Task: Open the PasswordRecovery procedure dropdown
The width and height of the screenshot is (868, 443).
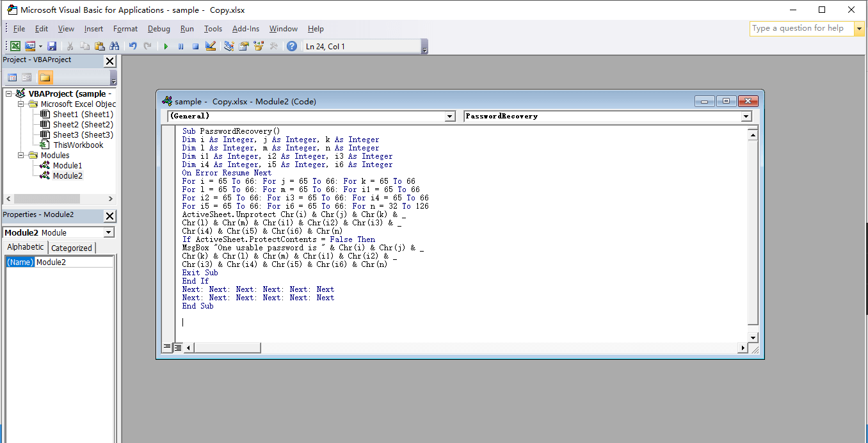Action: 746,117
